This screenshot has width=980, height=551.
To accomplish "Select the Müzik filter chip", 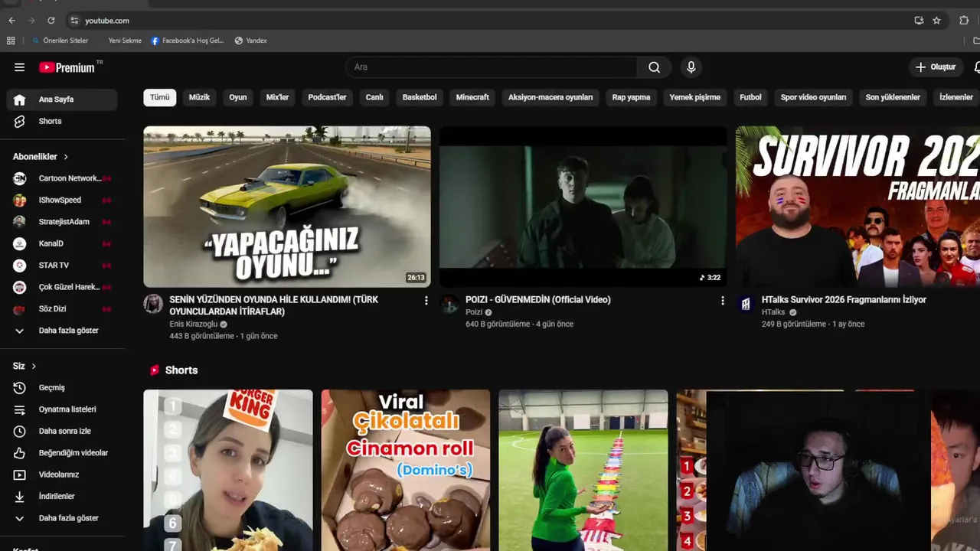I will 199,97.
